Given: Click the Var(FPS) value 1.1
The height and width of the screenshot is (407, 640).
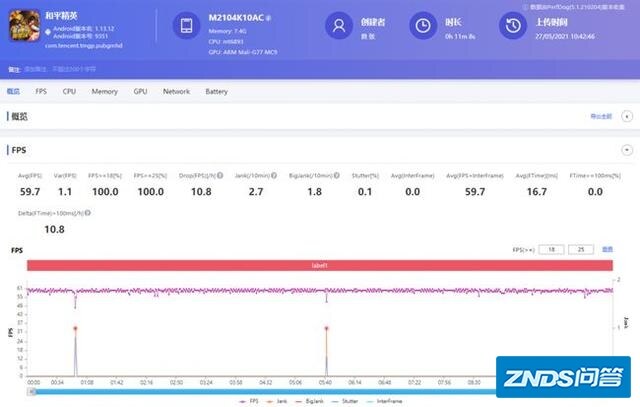Looking at the screenshot, I should point(65,191).
